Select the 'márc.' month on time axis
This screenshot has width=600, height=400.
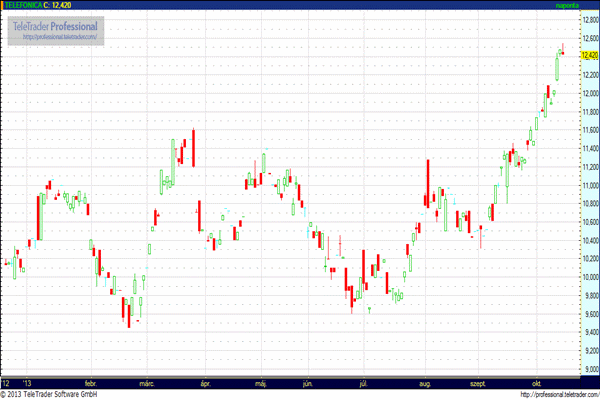147,382
